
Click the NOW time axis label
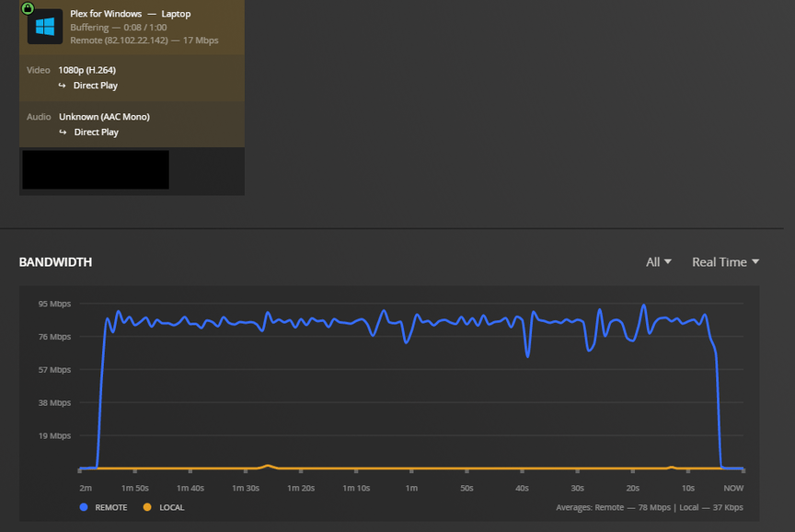733,488
